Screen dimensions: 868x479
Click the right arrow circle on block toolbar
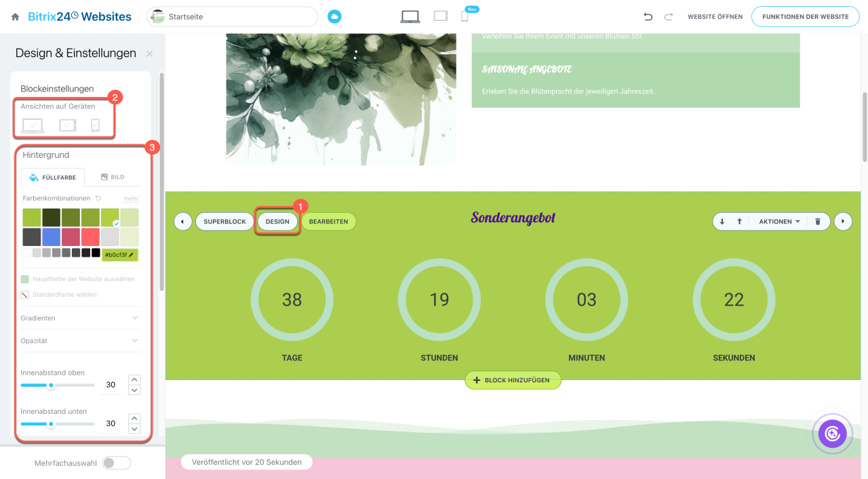pos(843,222)
